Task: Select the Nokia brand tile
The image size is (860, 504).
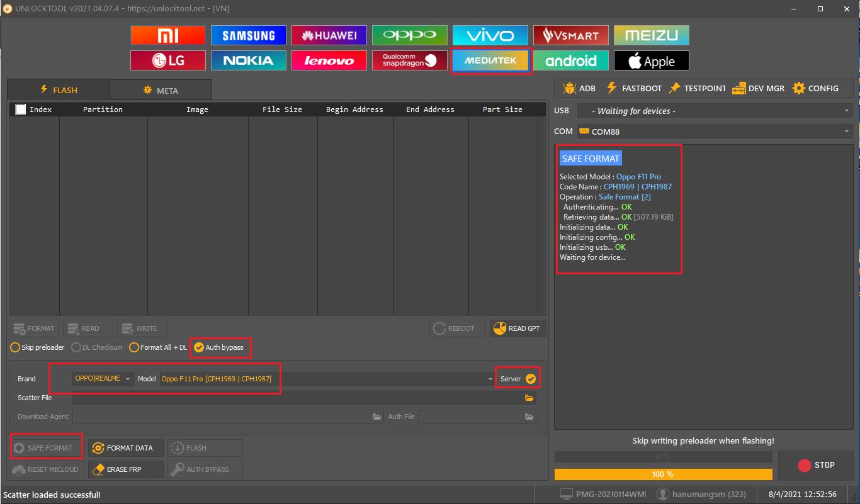Action: click(249, 60)
